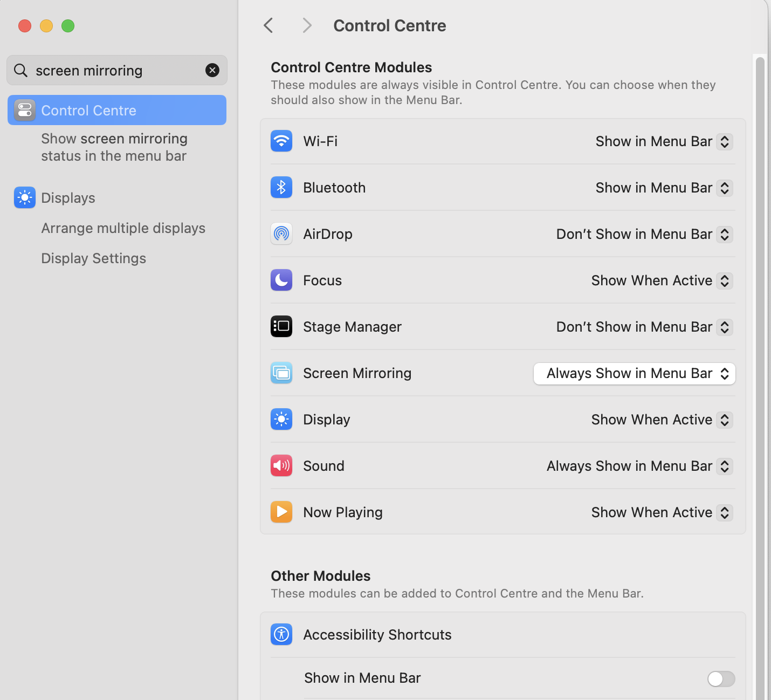Select Displays in the sidebar
Image resolution: width=771 pixels, height=700 pixels.
pyautogui.click(x=117, y=198)
